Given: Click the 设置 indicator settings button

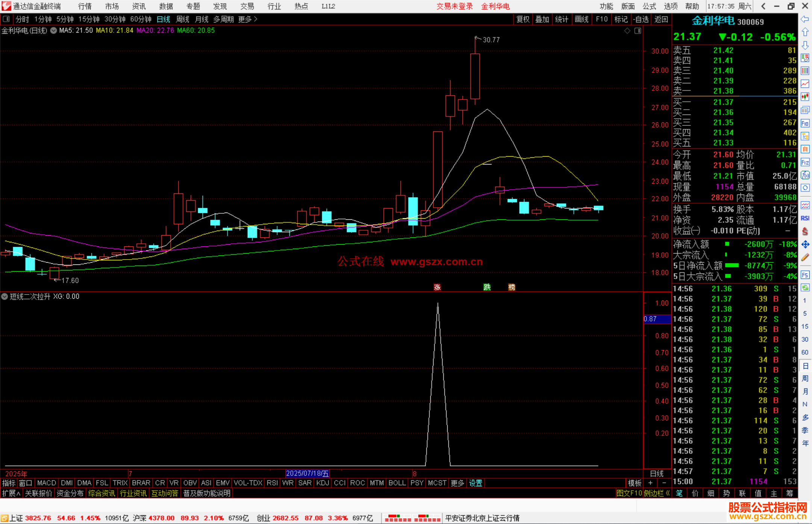Looking at the screenshot, I should click(476, 483).
